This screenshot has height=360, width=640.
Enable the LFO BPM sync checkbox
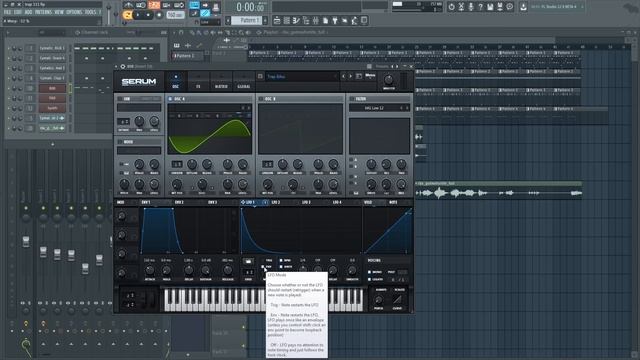click(281, 260)
